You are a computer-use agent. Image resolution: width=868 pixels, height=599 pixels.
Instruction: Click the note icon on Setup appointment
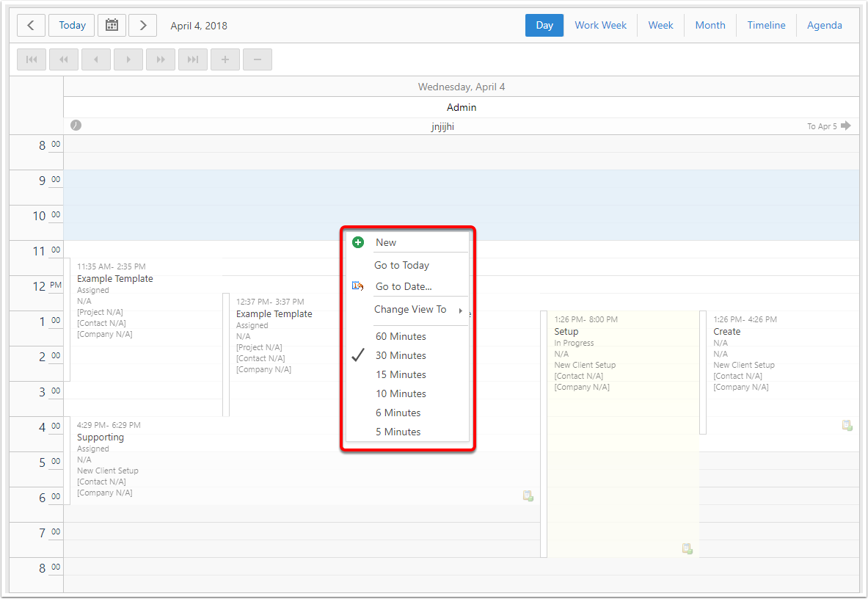coord(687,548)
